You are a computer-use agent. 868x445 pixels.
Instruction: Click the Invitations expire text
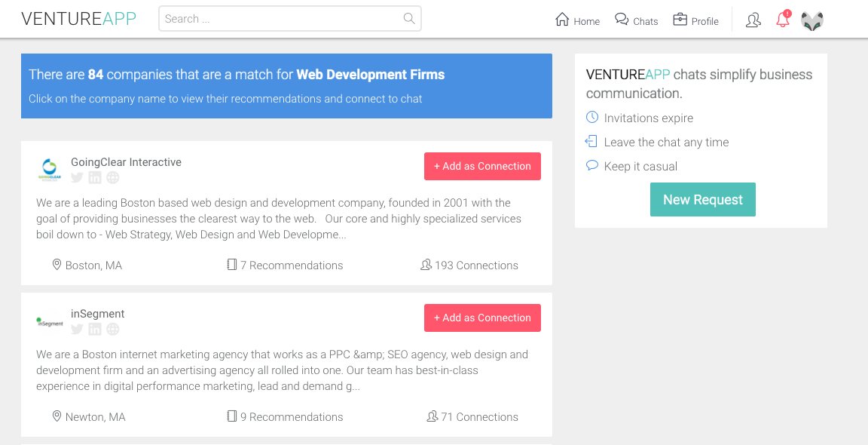pyautogui.click(x=648, y=118)
